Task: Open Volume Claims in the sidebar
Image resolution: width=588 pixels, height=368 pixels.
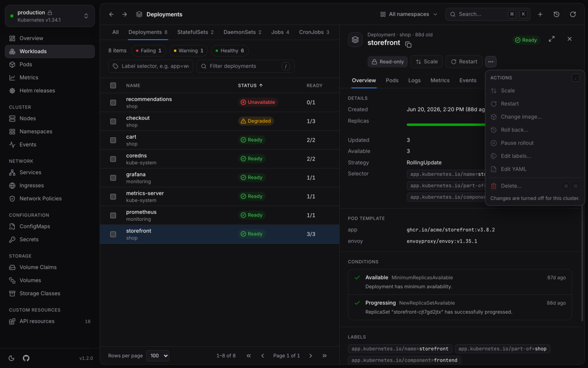Action: click(50, 267)
